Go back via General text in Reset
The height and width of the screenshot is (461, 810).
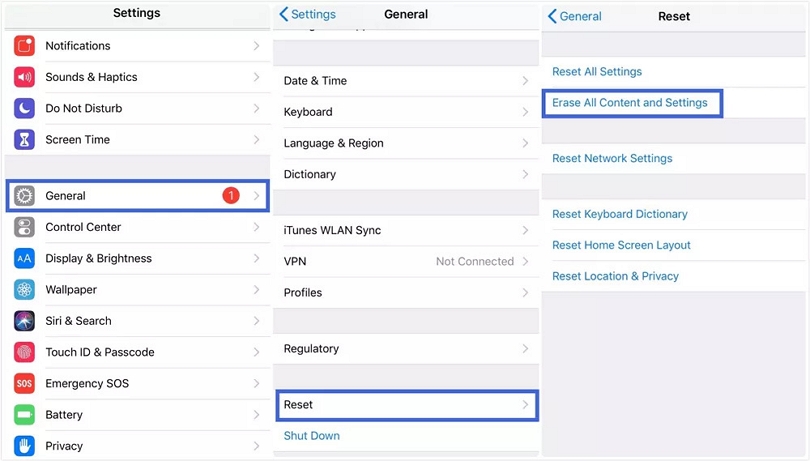581,17
